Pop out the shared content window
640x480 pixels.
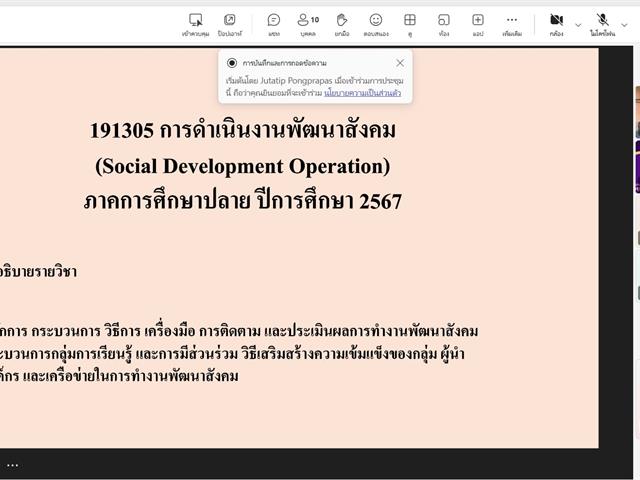tap(229, 23)
